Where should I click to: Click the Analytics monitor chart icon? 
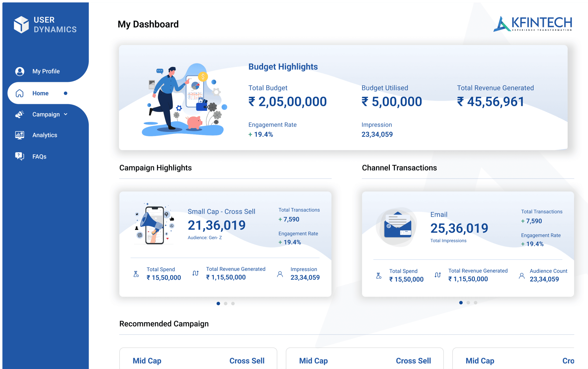tap(19, 135)
